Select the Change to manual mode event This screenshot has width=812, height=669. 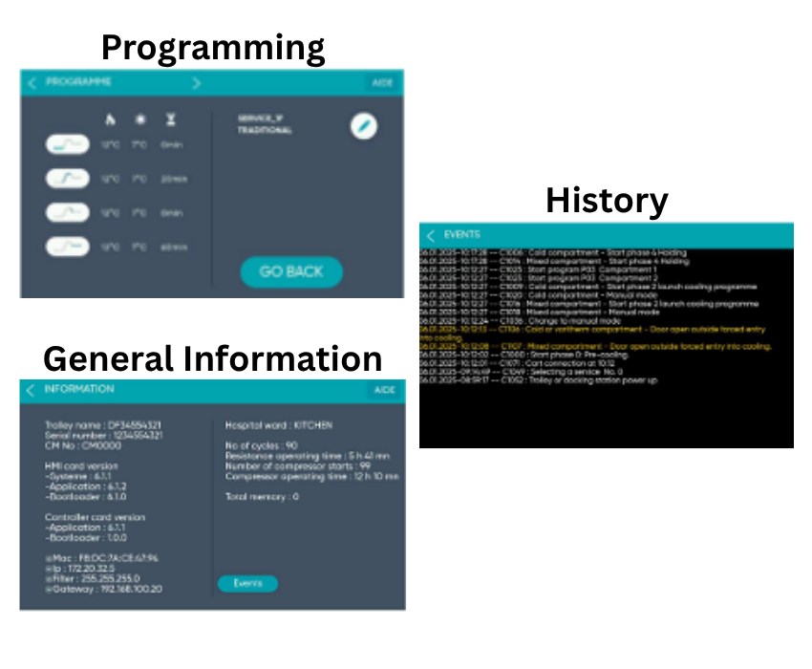pyautogui.click(x=520, y=321)
